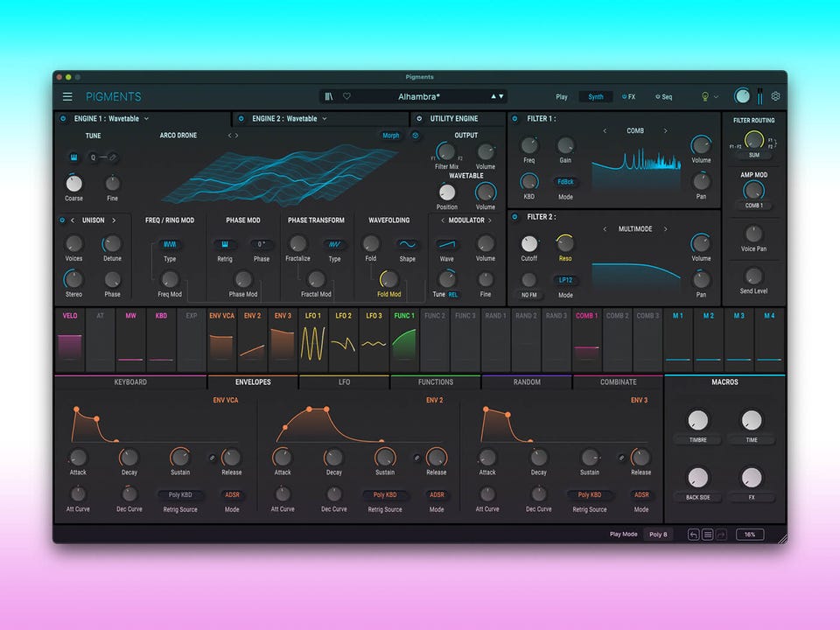Toggle Utility Engine power button
Viewport: 840px width, 630px height.
tap(419, 118)
